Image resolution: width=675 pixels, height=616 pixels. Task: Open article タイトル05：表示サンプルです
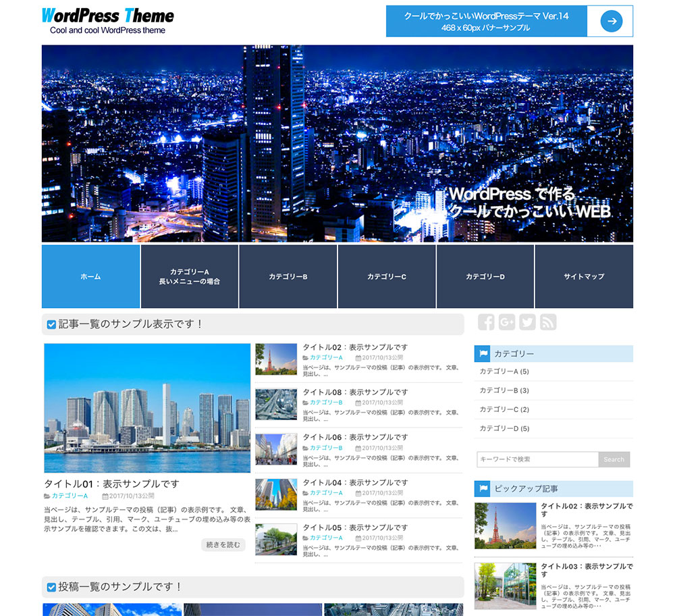coord(355,528)
